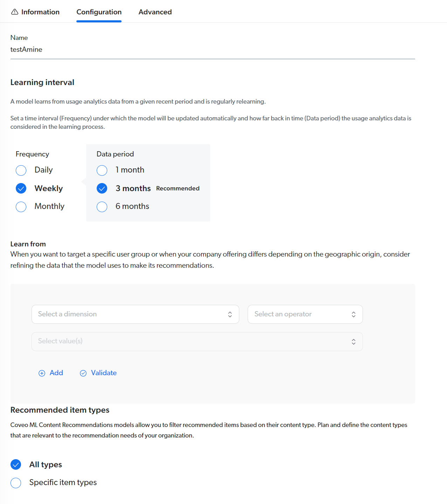Switch to the Information tab

click(40, 12)
